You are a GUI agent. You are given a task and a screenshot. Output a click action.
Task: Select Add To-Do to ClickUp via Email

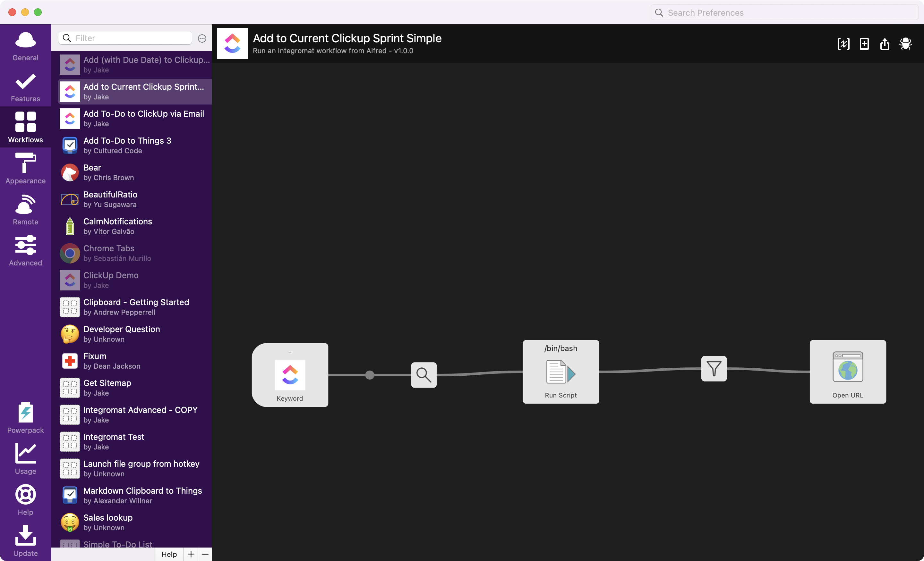(x=135, y=118)
